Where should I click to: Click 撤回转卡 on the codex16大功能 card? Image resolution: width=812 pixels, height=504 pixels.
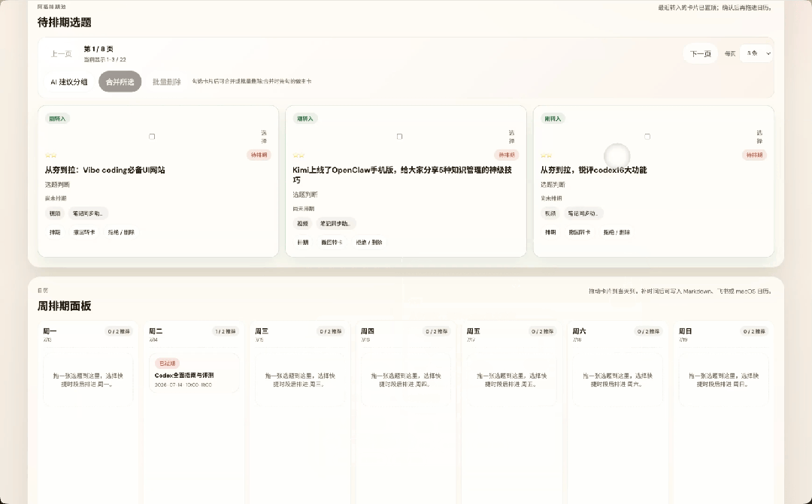click(580, 232)
